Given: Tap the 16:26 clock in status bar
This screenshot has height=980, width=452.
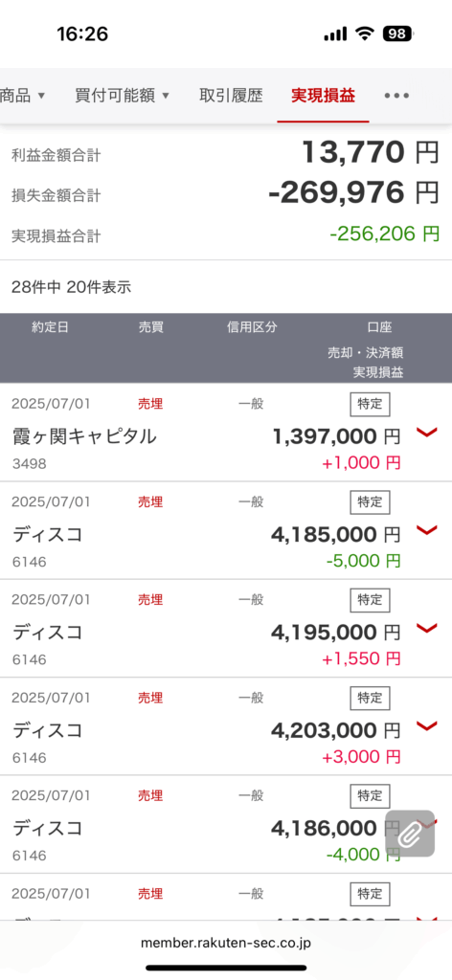Looking at the screenshot, I should coord(82,33).
